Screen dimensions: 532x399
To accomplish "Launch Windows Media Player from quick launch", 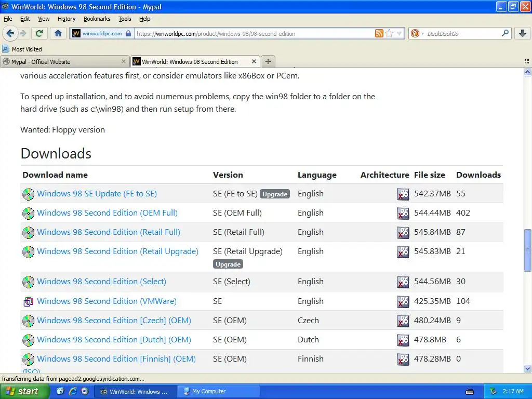I will 85,391.
